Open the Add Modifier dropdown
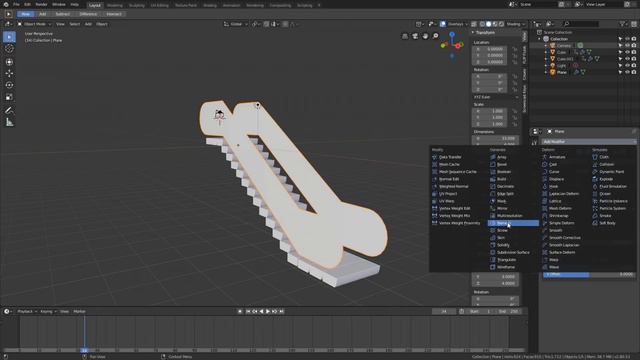 pyautogui.click(x=588, y=142)
